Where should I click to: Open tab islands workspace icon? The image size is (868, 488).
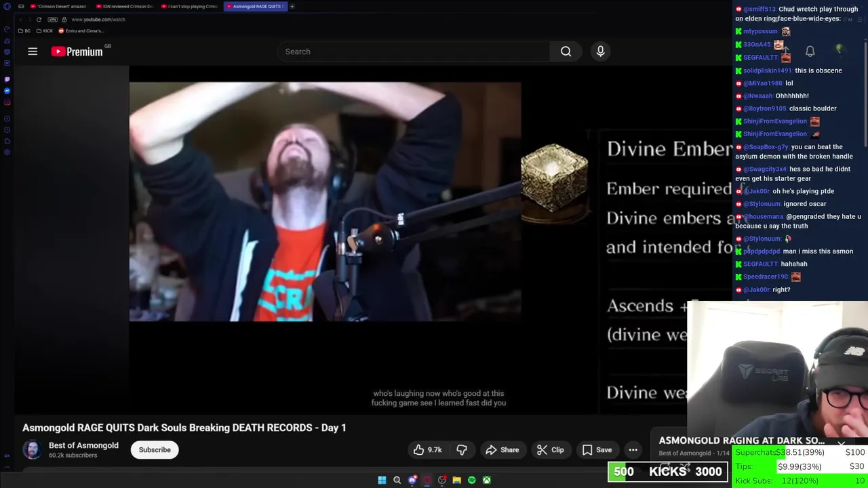(21, 6)
